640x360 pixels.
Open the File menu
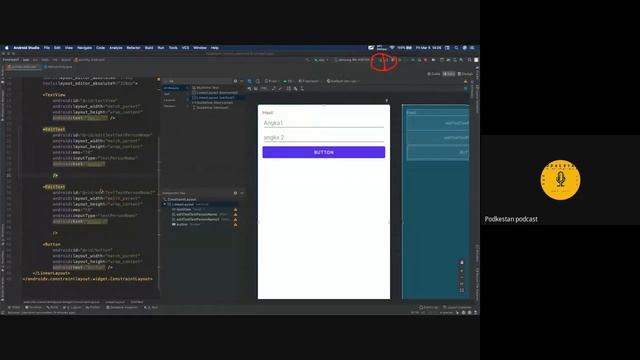[x=47, y=48]
